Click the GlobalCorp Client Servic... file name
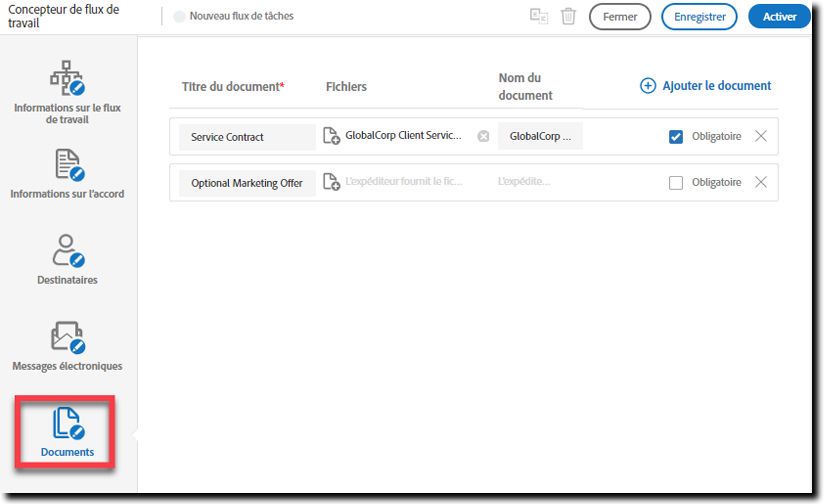 (x=403, y=136)
